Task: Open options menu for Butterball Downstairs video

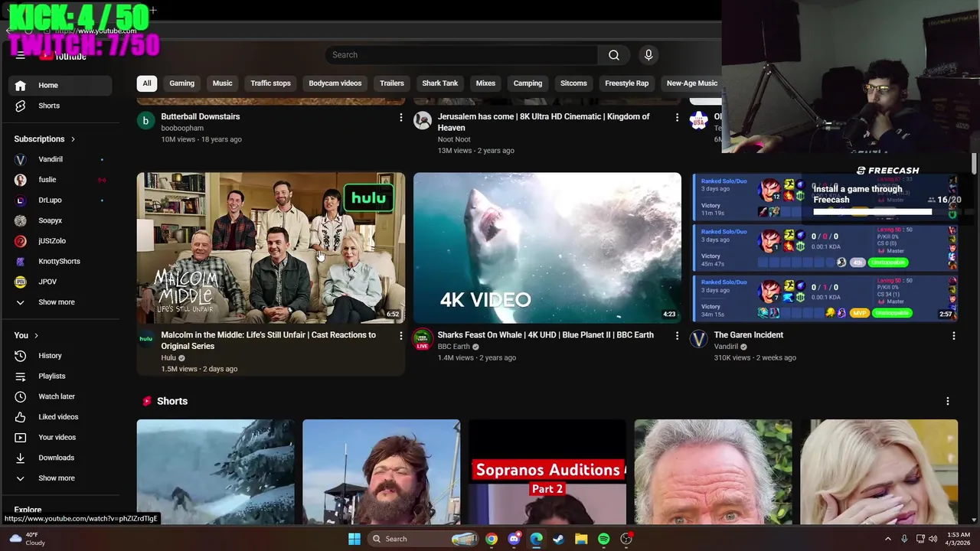Action: click(x=400, y=117)
